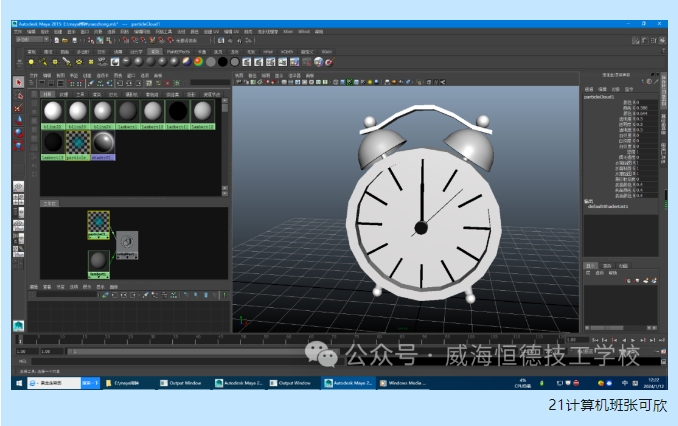Switch to the PaintEffects shelf tab
This screenshot has width=678, height=426.
pyautogui.click(x=178, y=51)
